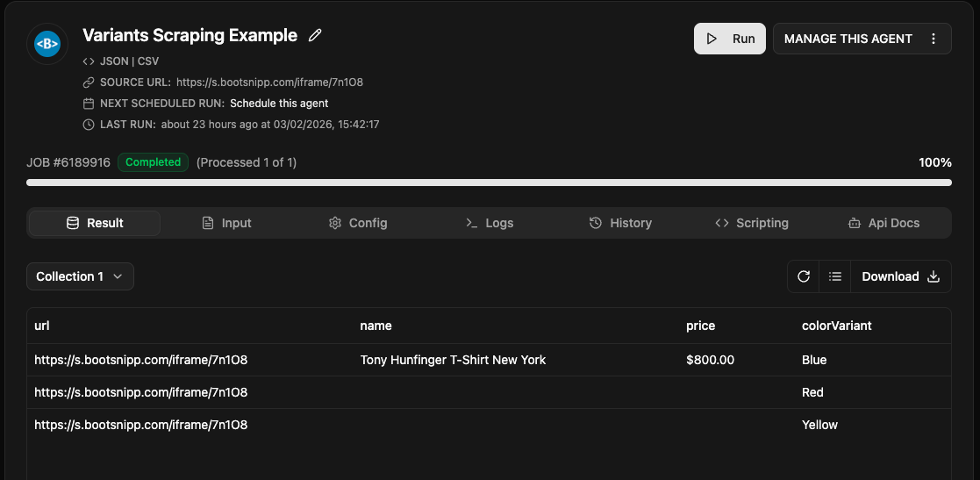Click the Manage This Agent button
This screenshot has height=480, width=980.
[x=848, y=39]
